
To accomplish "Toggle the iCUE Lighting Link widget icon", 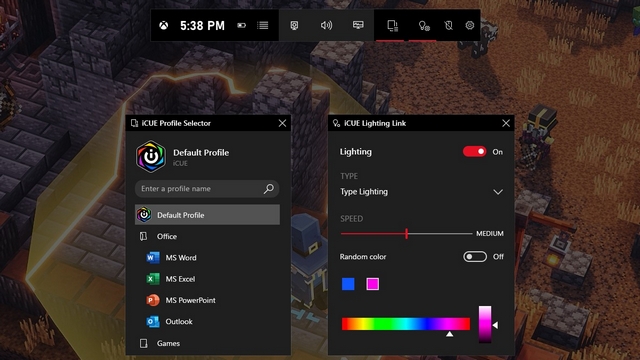I will 424,26.
